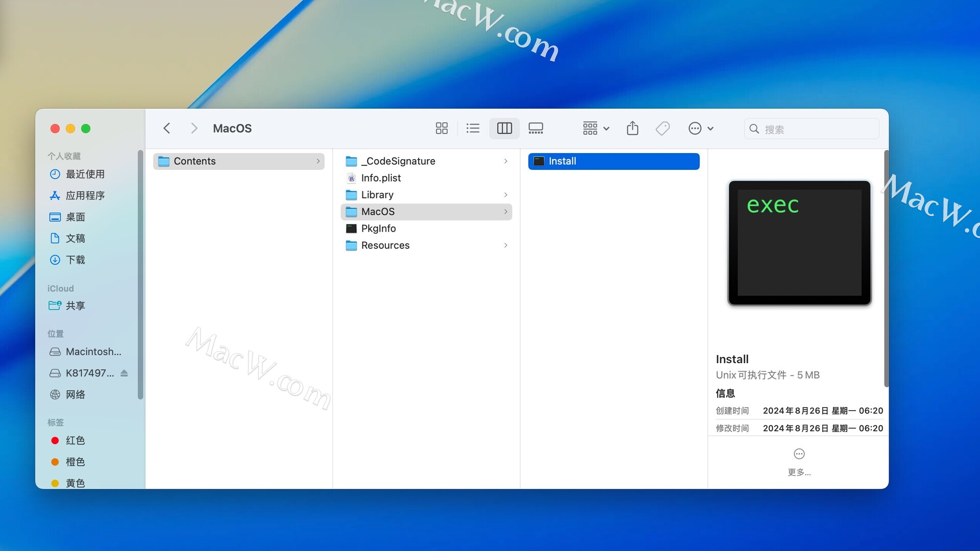This screenshot has height=551, width=980.
Task: Click the search field 搜索
Action: click(812, 129)
